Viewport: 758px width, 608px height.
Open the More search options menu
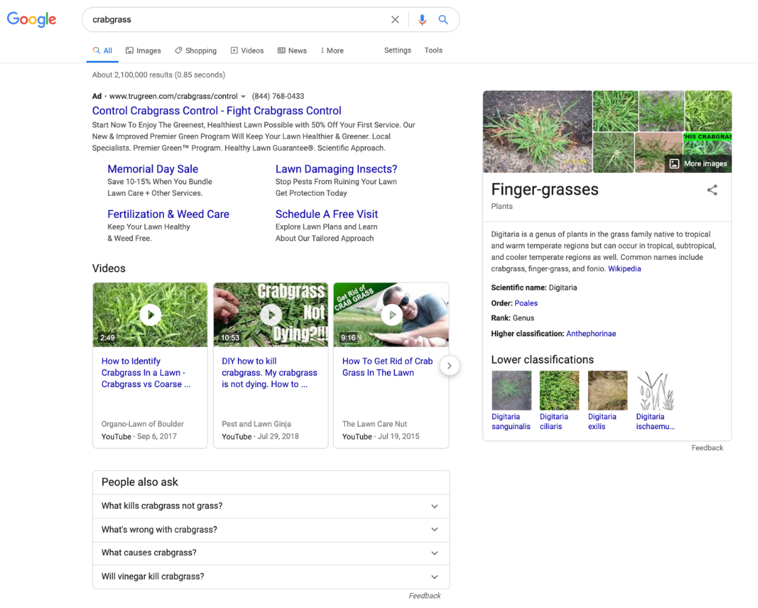pos(332,50)
